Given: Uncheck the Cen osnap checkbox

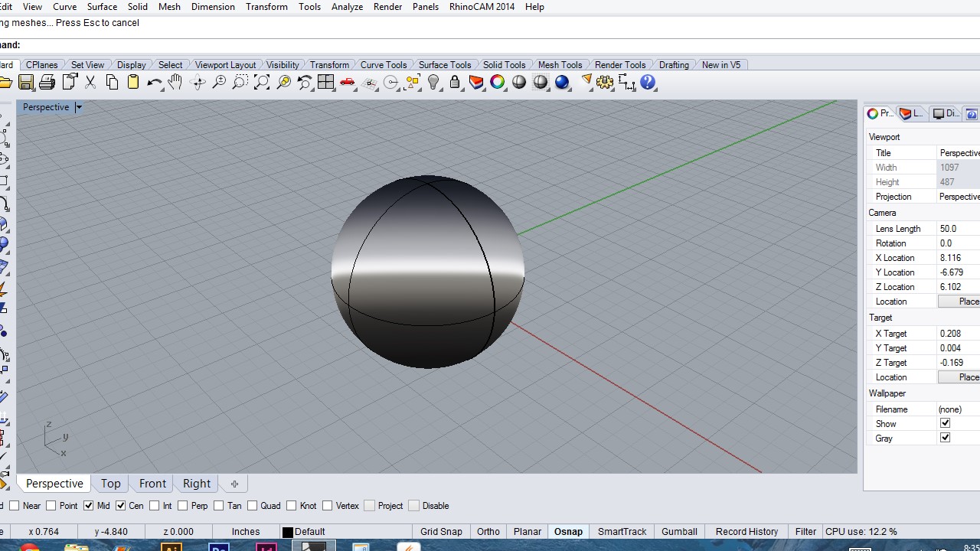Looking at the screenshot, I should (121, 506).
